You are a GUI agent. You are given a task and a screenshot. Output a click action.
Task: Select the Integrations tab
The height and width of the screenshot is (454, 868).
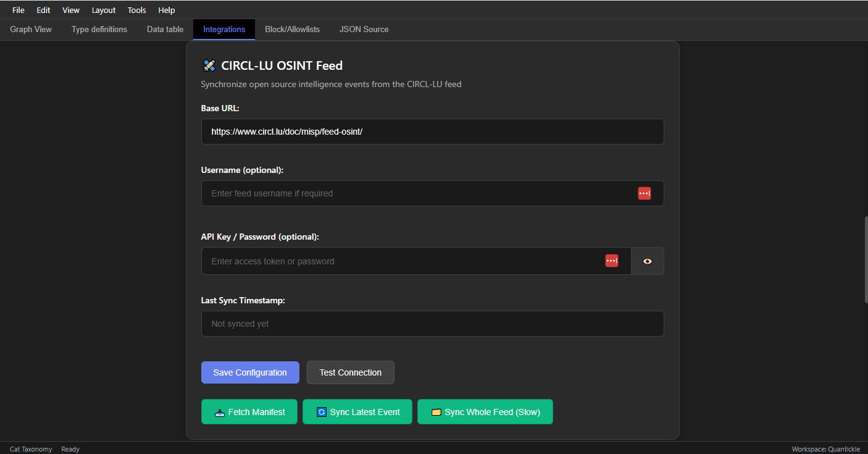coord(224,29)
